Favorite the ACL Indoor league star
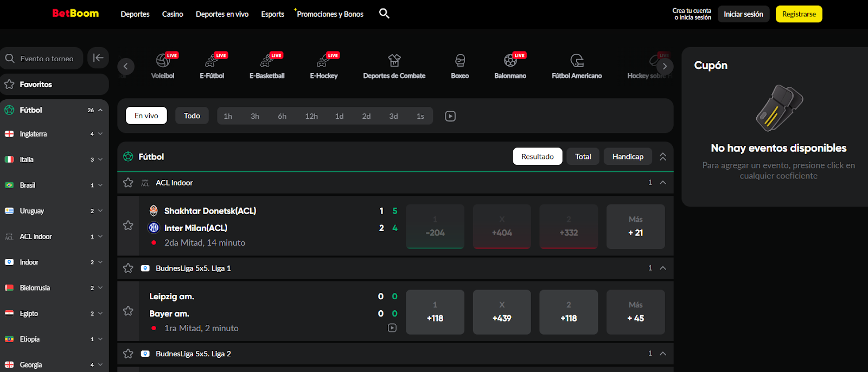Image resolution: width=868 pixels, height=372 pixels. tap(128, 183)
